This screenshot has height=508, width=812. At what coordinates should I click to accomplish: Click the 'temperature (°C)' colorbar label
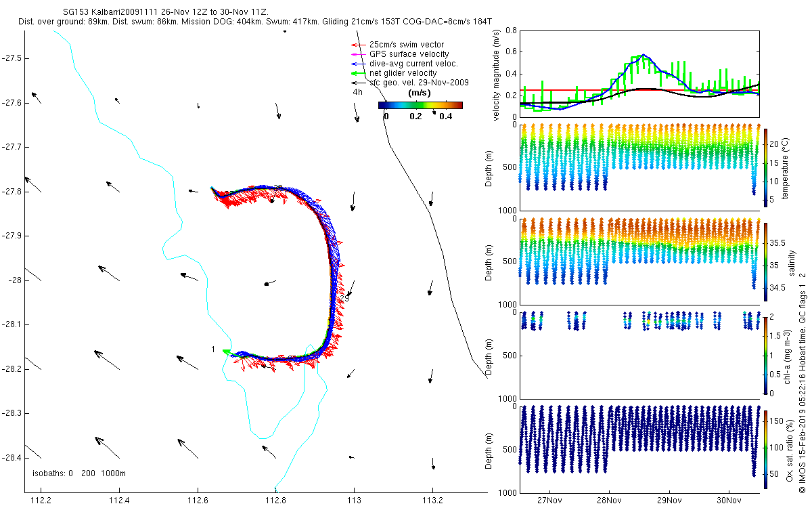787,169
